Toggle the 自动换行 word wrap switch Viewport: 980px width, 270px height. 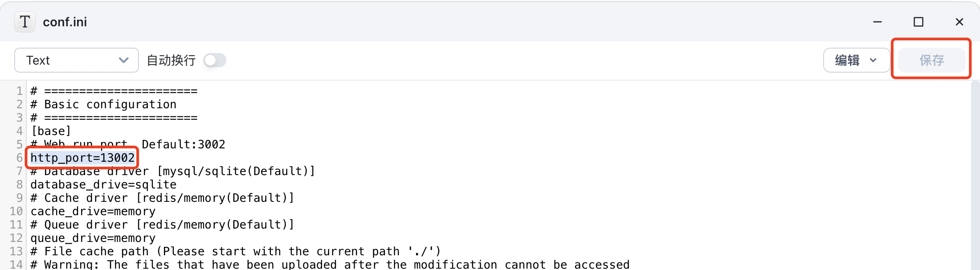coord(215,60)
